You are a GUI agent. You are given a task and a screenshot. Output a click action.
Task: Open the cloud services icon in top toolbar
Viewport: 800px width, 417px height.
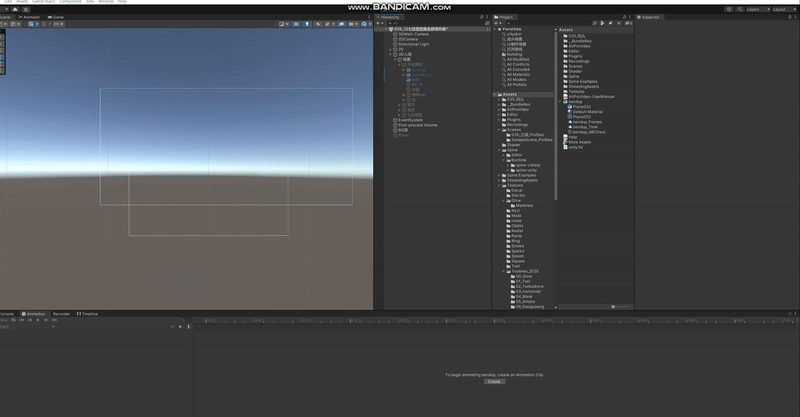point(15,9)
